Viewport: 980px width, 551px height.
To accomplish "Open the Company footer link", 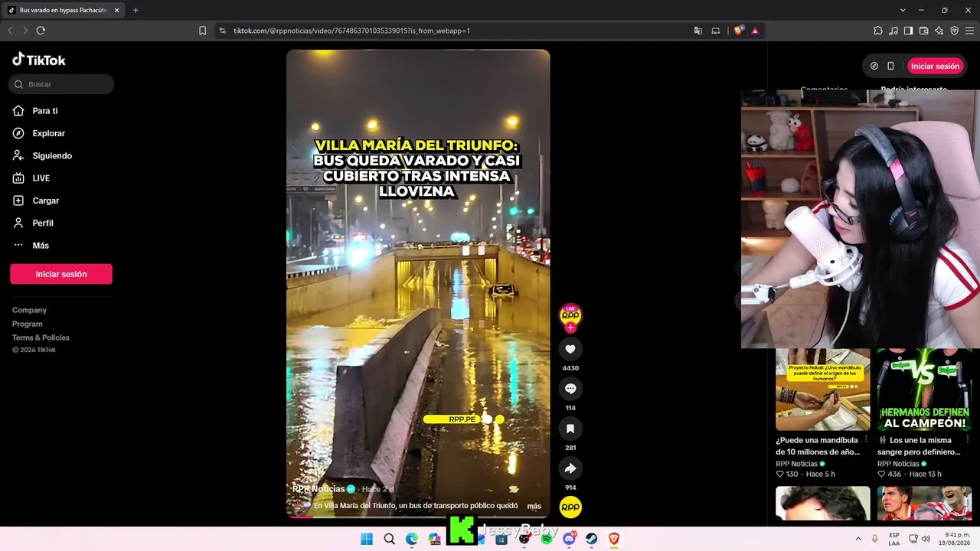I will (29, 310).
